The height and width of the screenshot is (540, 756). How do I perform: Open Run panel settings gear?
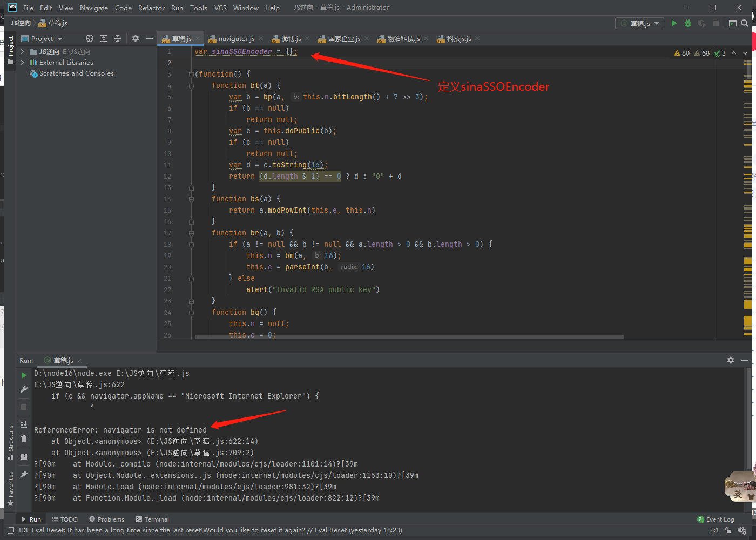(x=731, y=360)
